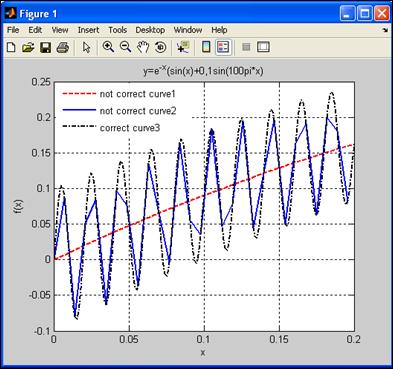Activate the Zoom In magnifier tool
393x369 pixels.
(108, 47)
